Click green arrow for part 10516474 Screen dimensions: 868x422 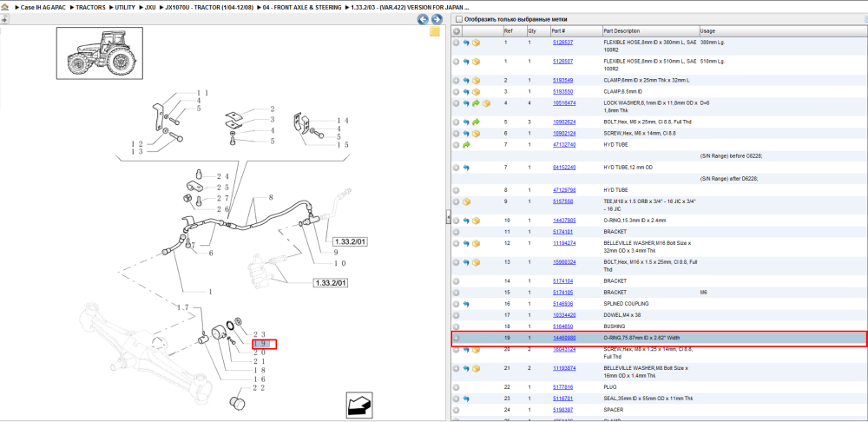tap(476, 103)
